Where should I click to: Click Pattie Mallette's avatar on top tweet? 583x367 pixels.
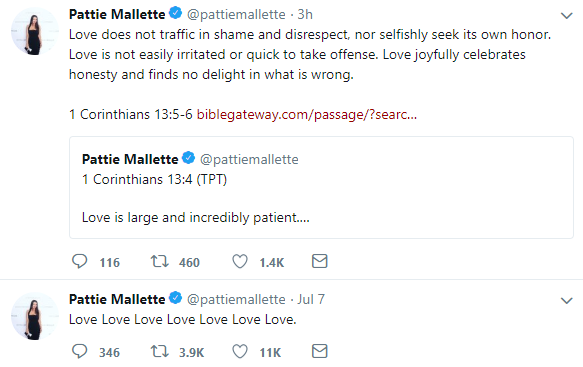(35, 31)
